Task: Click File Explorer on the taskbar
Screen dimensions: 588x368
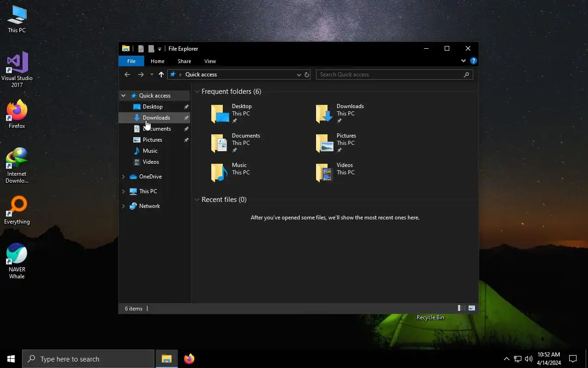Action: (x=166, y=359)
